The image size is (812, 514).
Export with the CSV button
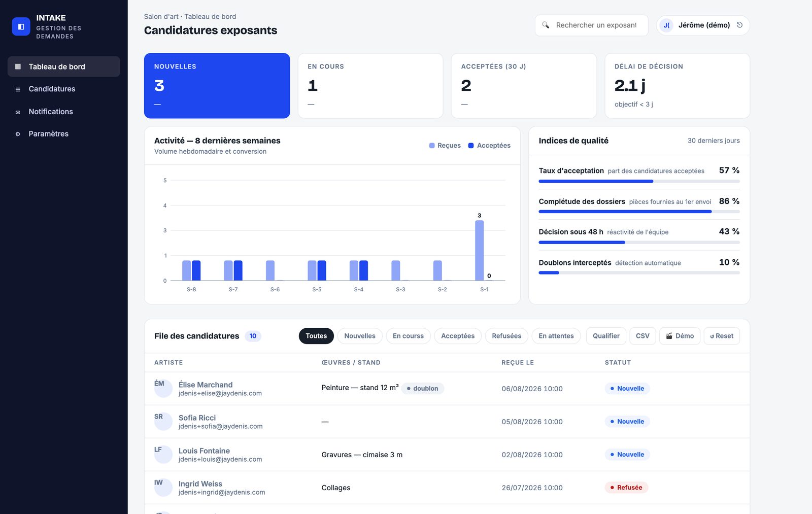(x=642, y=336)
